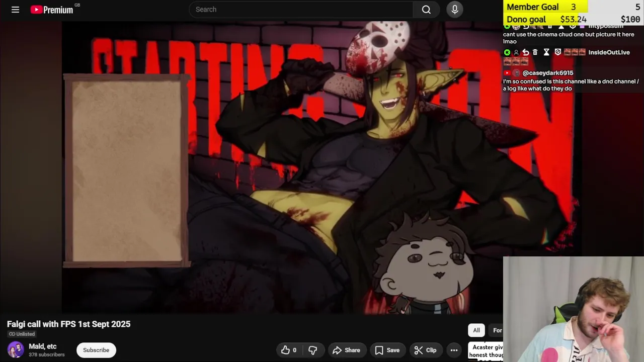Click caseydark6915 avatar in chat
This screenshot has width=644, height=362.
point(516,73)
